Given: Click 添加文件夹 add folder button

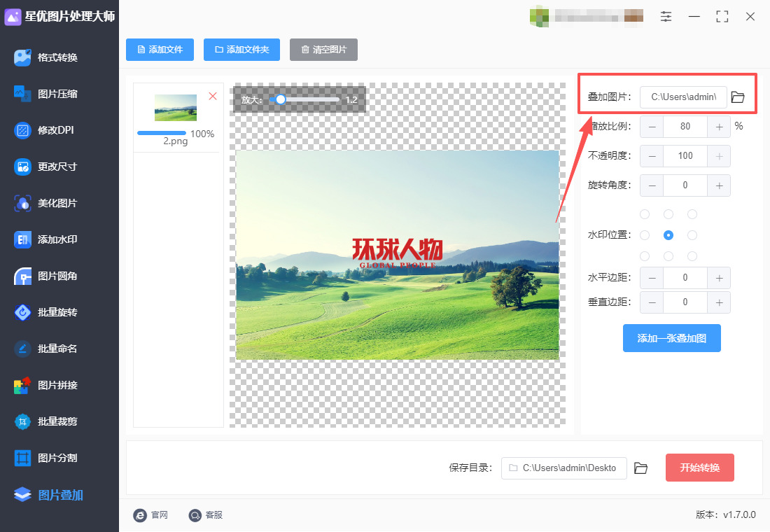Looking at the screenshot, I should point(241,50).
